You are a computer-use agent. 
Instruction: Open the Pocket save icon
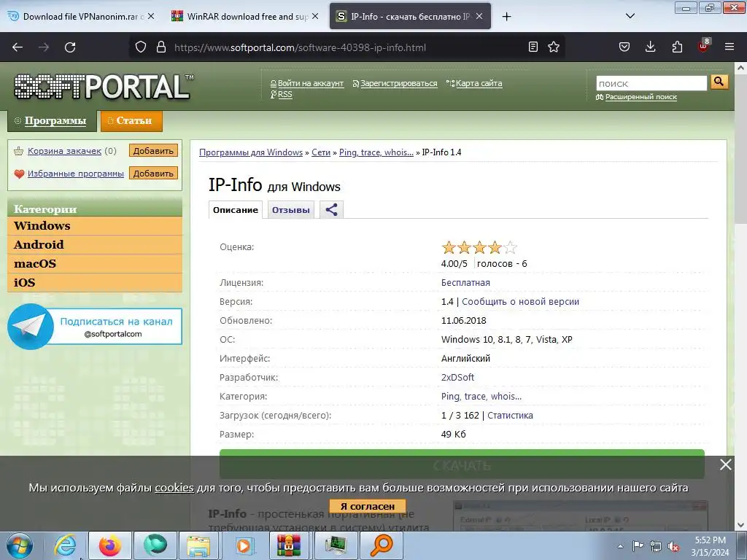click(624, 47)
